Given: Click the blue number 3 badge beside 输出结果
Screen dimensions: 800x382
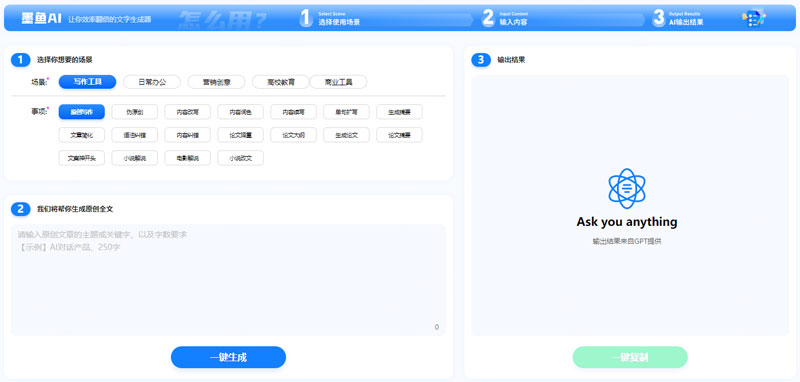Looking at the screenshot, I should click(481, 60).
